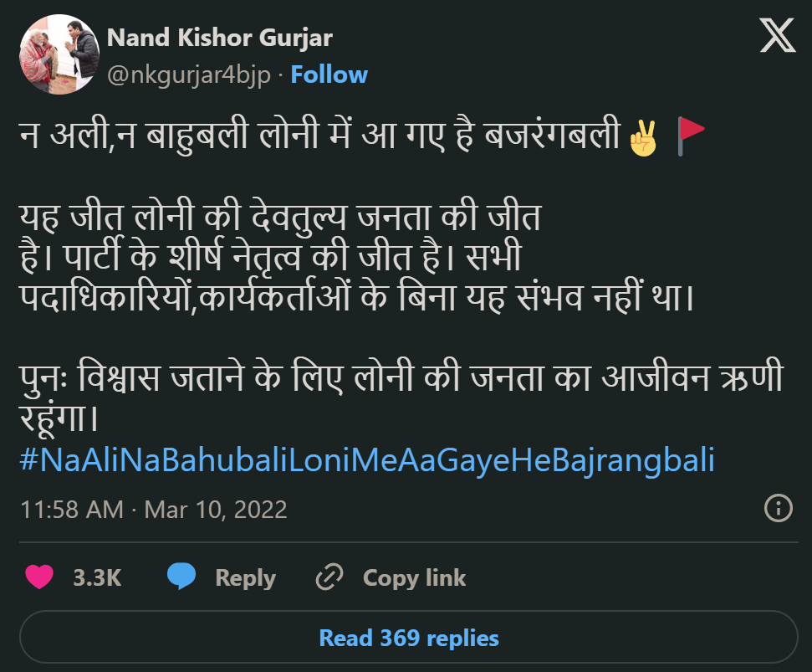Click the chain link copy icon
Image resolution: width=812 pixels, height=672 pixels.
click(329, 577)
